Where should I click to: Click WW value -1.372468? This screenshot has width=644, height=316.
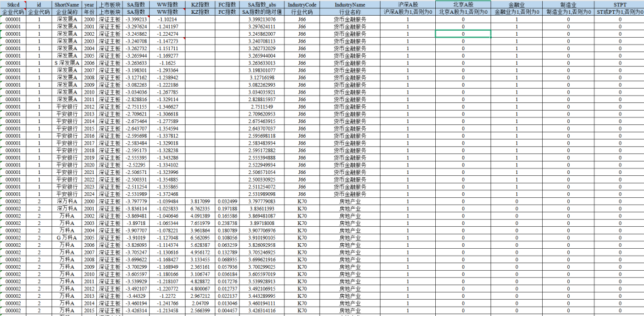(x=169, y=193)
